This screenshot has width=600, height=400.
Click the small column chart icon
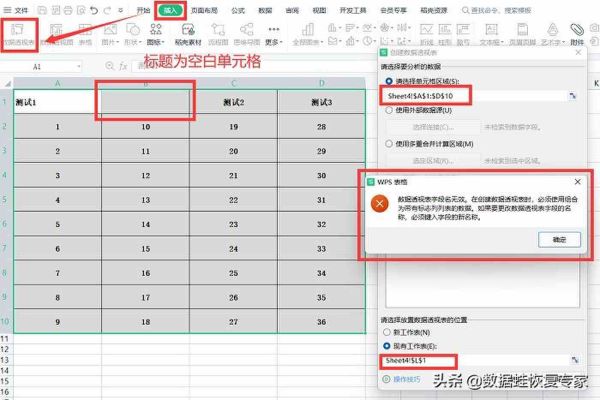(x=331, y=28)
